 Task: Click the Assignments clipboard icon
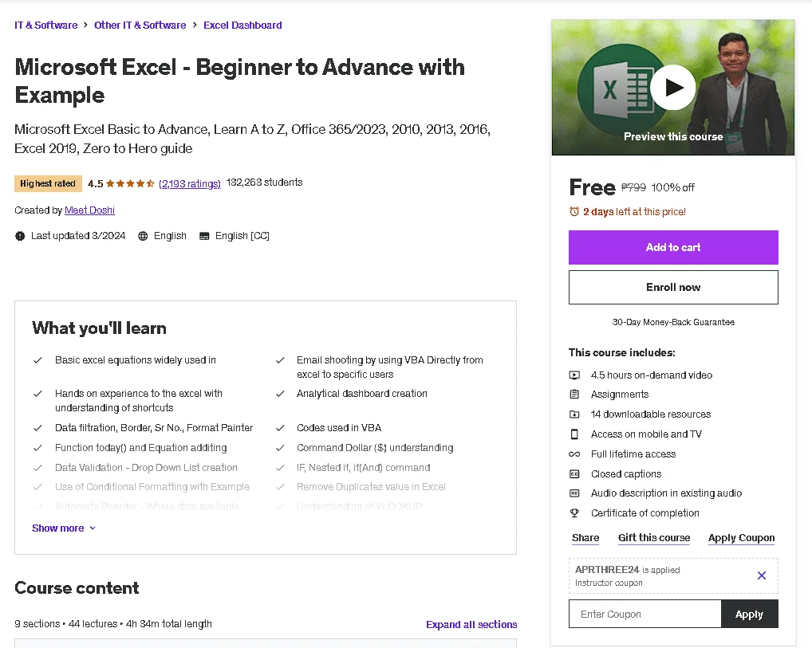[574, 395]
